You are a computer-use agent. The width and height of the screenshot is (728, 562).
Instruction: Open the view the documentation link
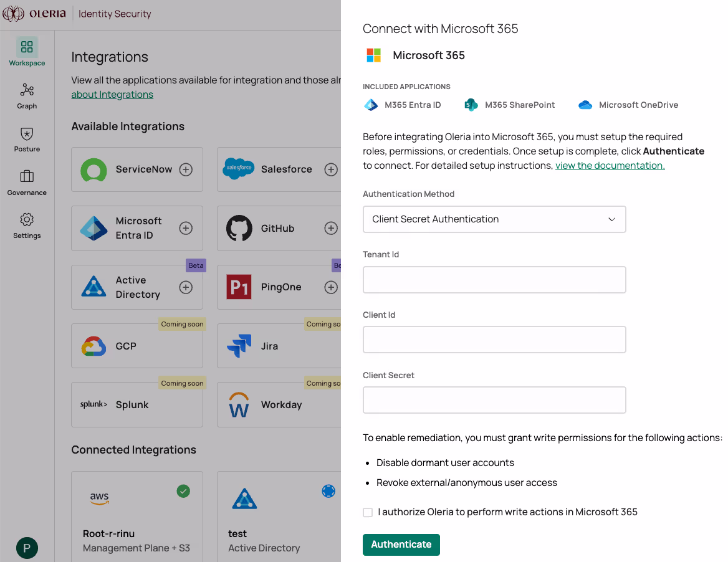click(x=610, y=166)
